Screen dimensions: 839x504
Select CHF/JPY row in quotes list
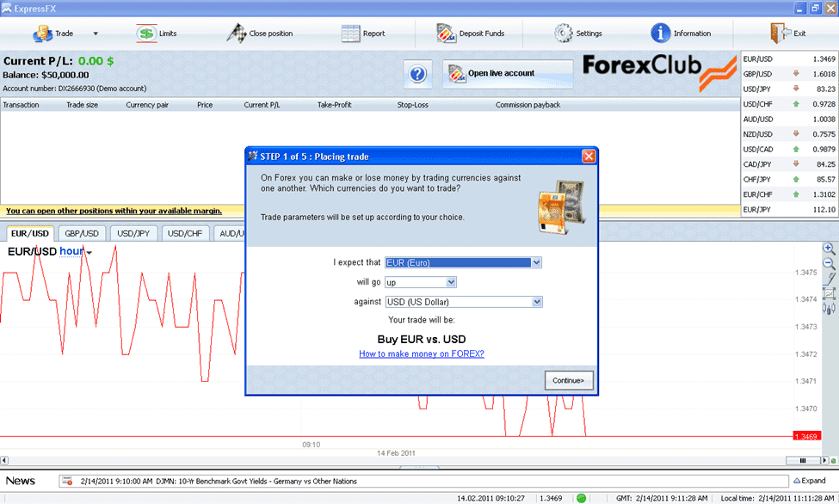(x=789, y=179)
